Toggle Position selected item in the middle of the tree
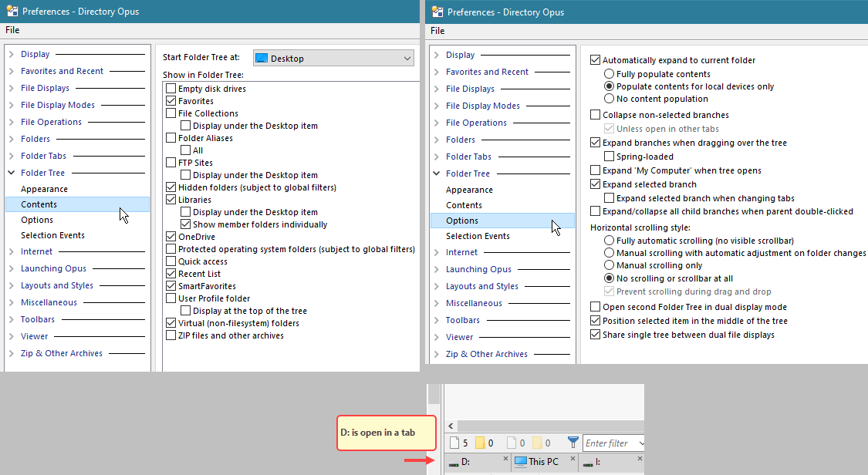 596,321
